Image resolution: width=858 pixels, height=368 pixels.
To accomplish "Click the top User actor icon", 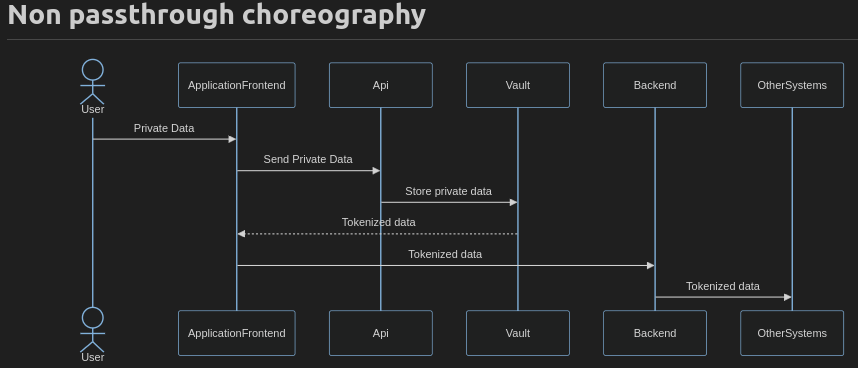I will [92, 81].
